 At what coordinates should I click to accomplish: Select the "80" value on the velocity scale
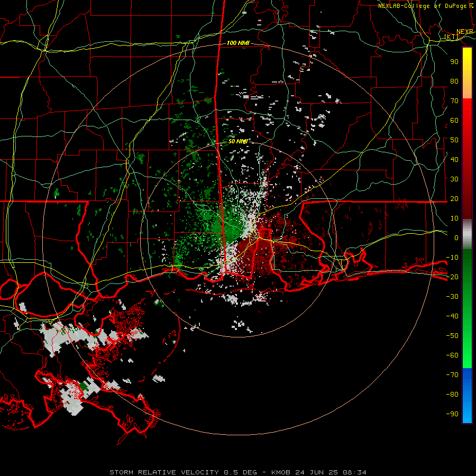tap(454, 81)
